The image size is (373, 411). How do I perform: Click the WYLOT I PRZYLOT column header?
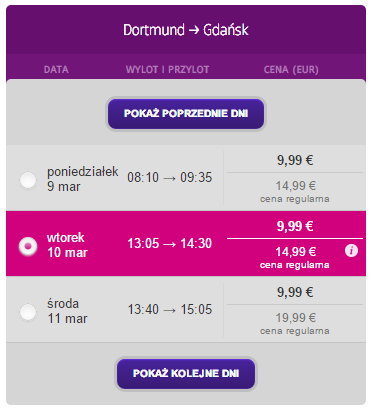pos(167,69)
